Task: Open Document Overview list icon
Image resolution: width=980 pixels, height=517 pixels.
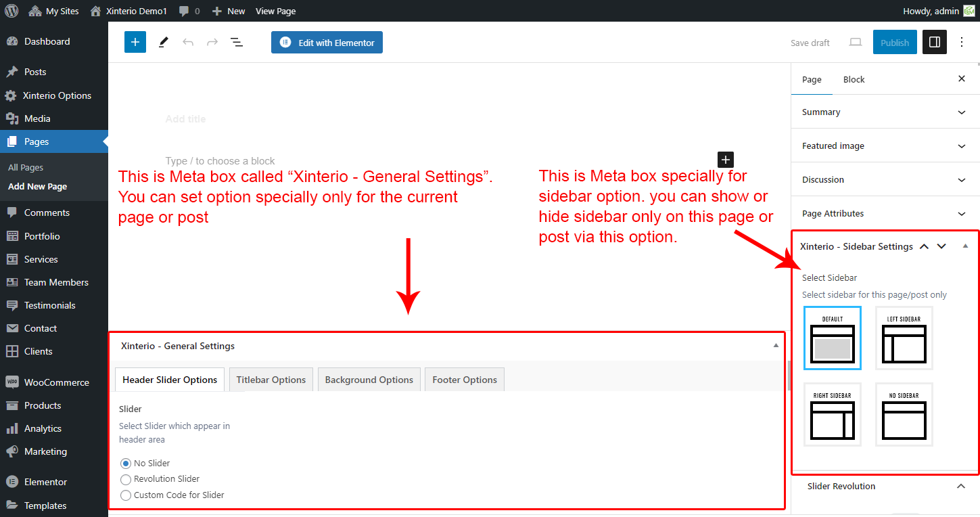Action: [x=237, y=42]
